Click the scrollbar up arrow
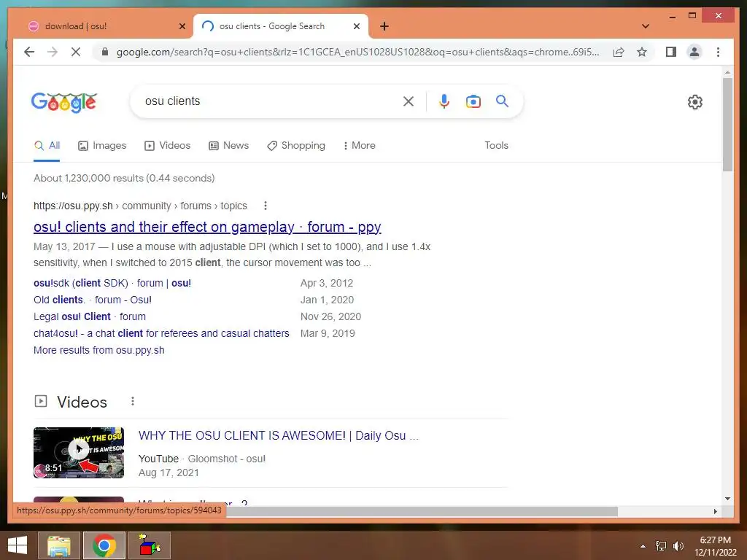 pos(727,72)
